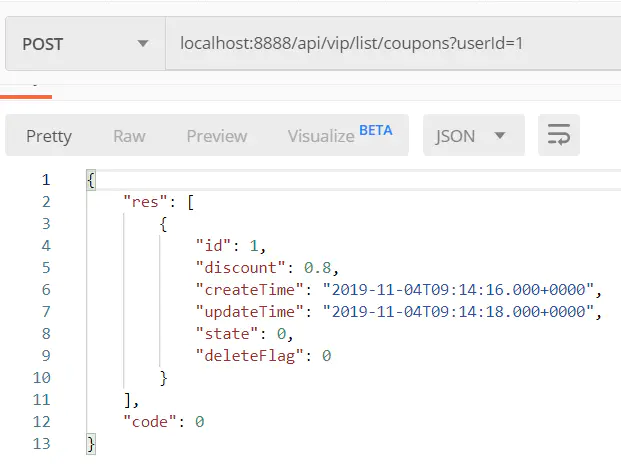621x468 pixels.
Task: Click the "deleteFlag" key in response
Action: pyautogui.click(x=250, y=356)
